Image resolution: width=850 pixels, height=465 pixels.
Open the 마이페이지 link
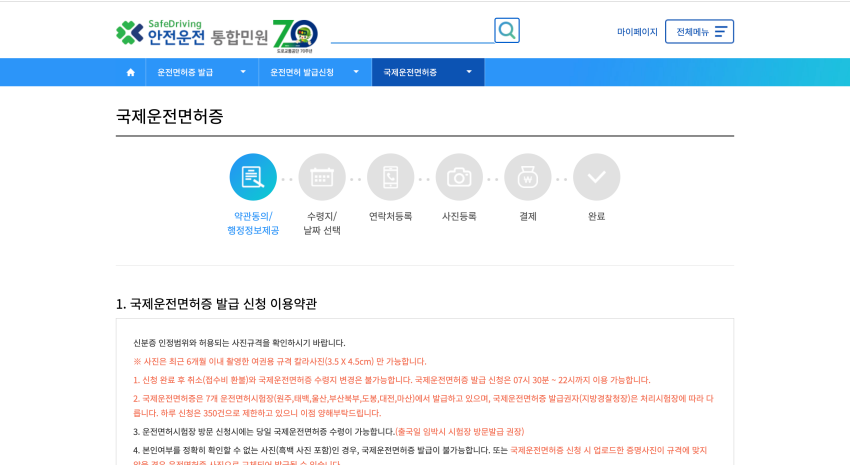point(637,32)
